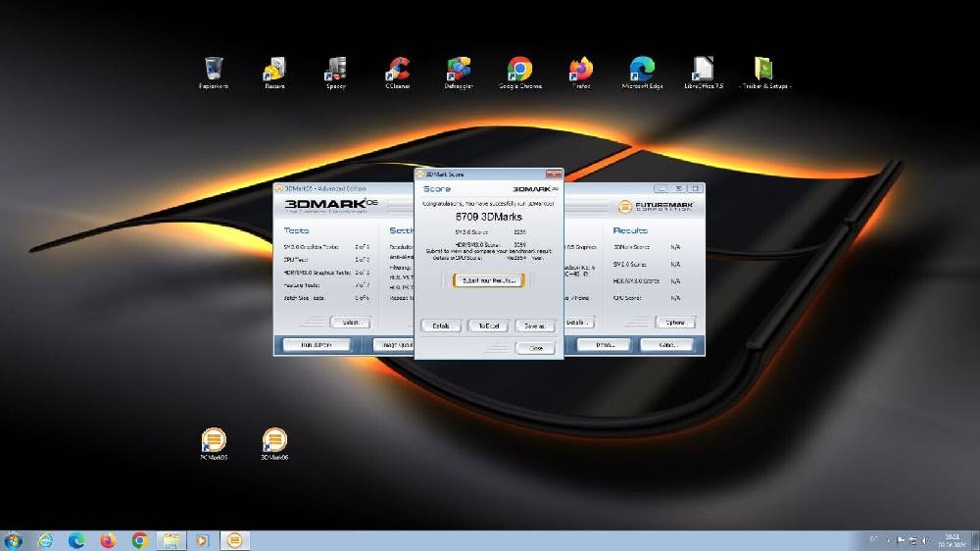Launch Microsoft Edge from the taskbar

click(76, 540)
